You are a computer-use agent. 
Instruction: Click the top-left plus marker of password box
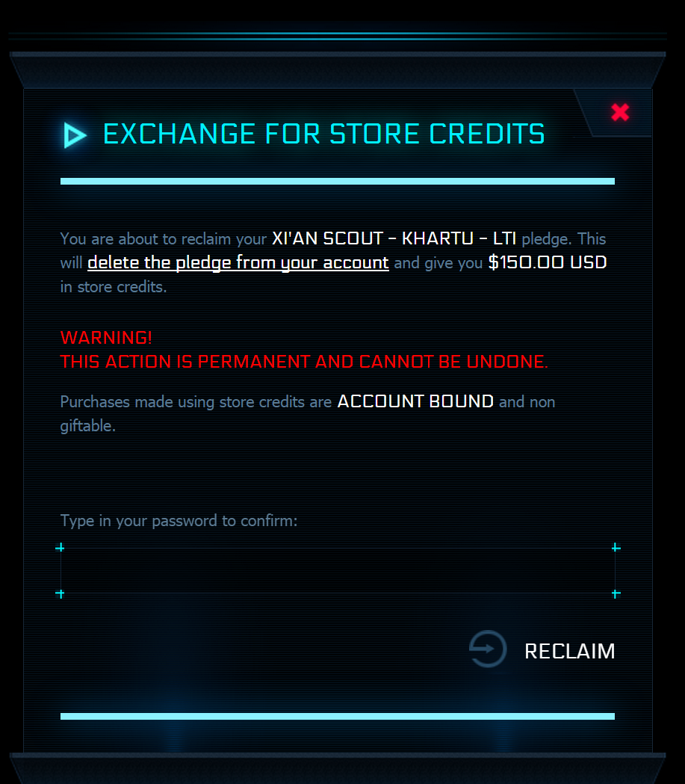(61, 548)
